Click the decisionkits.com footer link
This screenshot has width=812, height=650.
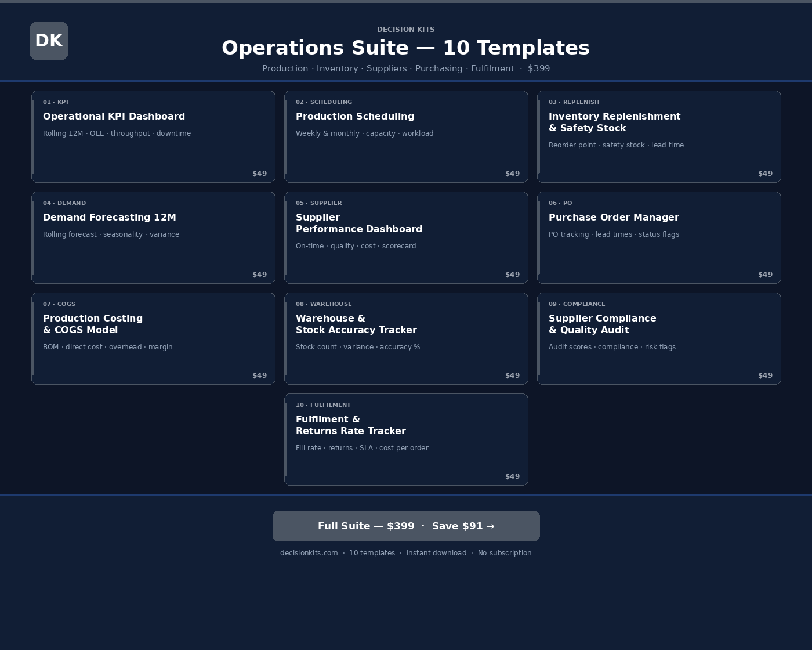coord(309,553)
